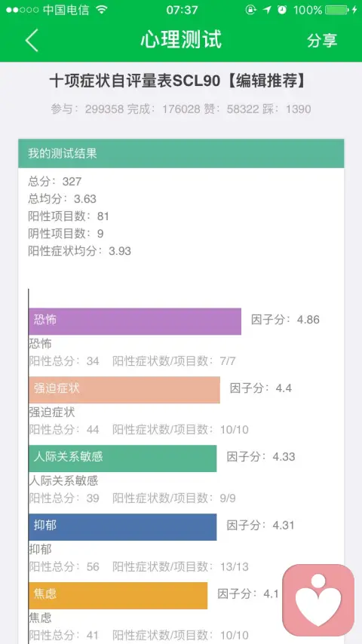Tap the Wi-Fi status icon

102,10
